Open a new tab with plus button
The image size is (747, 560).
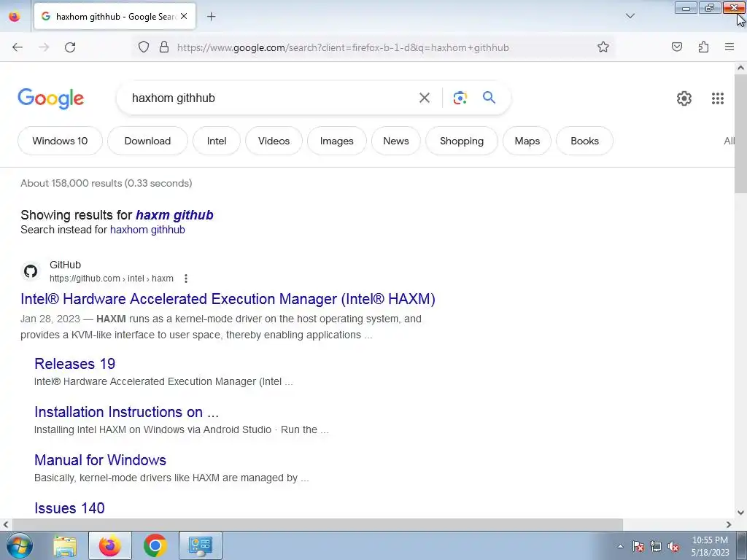[x=212, y=17]
